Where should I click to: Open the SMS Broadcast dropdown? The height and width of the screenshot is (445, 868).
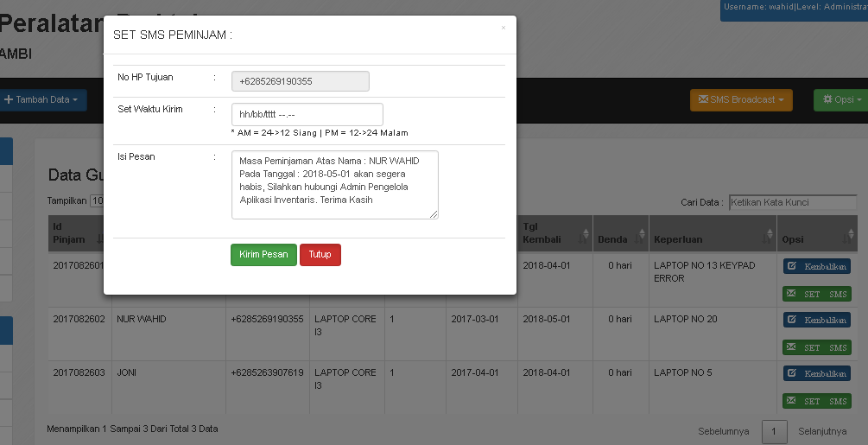click(741, 99)
